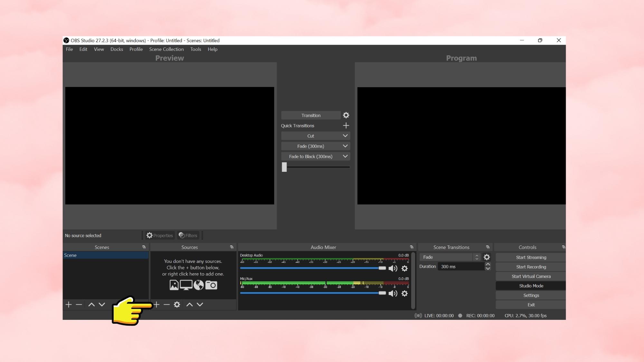Select the Scene item in Scenes list
Screen dimensions: 644x362
pyautogui.click(x=106, y=255)
